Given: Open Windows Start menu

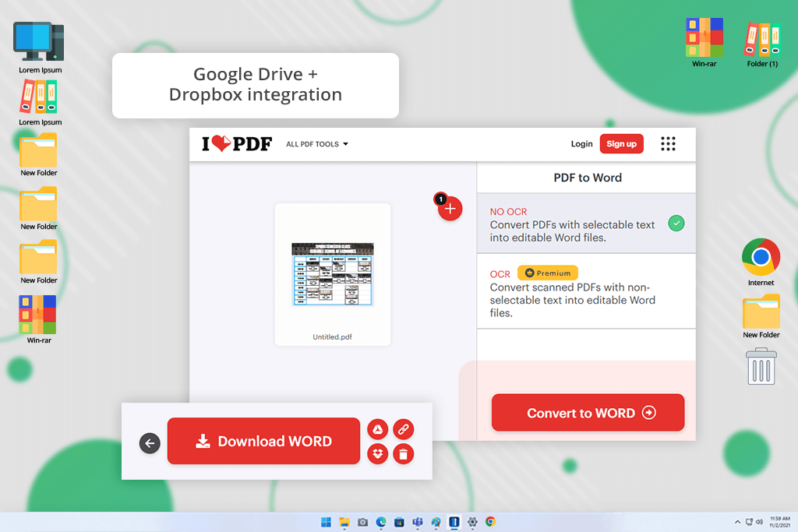Looking at the screenshot, I should pyautogui.click(x=327, y=522).
